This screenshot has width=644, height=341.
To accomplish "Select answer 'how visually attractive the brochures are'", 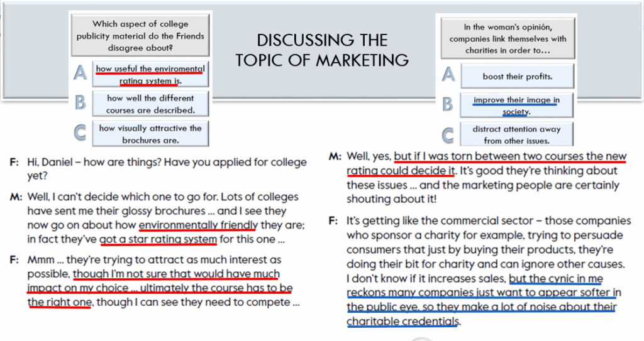I will click(x=150, y=134).
